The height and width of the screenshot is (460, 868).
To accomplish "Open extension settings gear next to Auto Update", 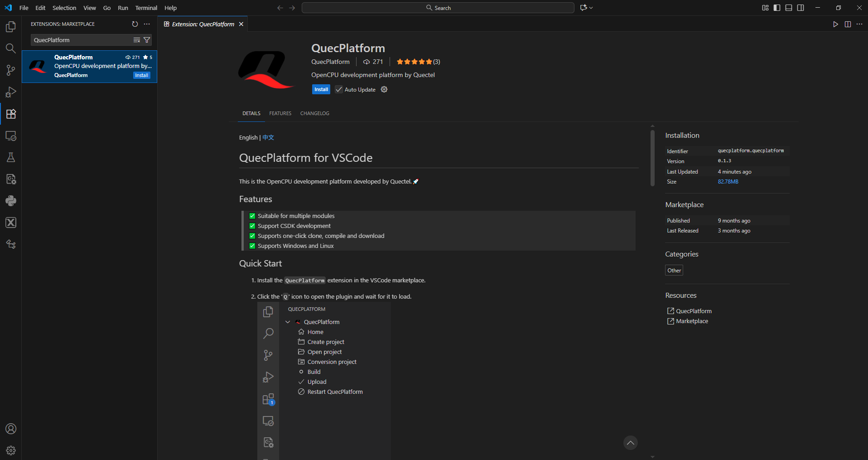I will tap(384, 89).
